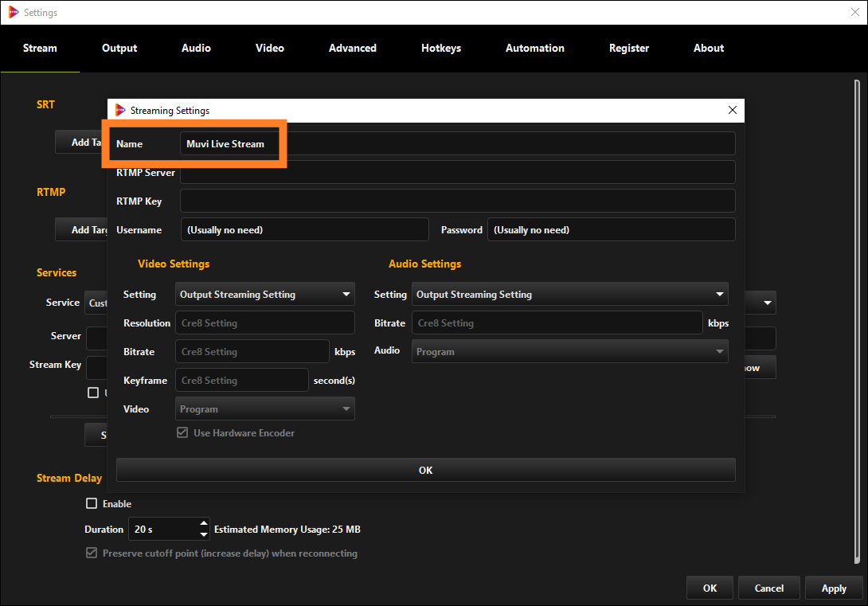The width and height of the screenshot is (868, 606).
Task: Increase Stream Delay duration with up arrow
Action: pos(204,523)
